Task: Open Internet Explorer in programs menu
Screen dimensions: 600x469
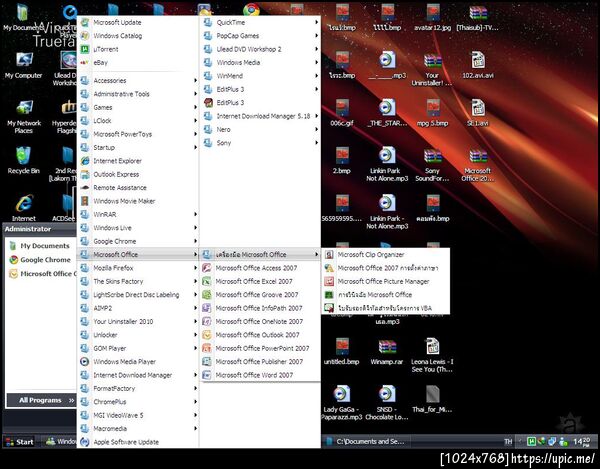Action: coord(138,161)
